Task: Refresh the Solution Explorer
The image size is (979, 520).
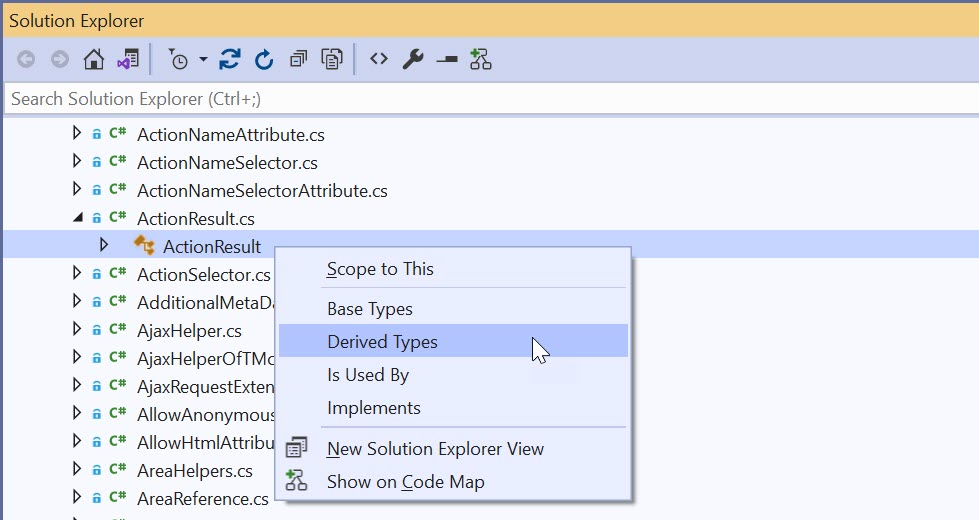Action: [264, 59]
